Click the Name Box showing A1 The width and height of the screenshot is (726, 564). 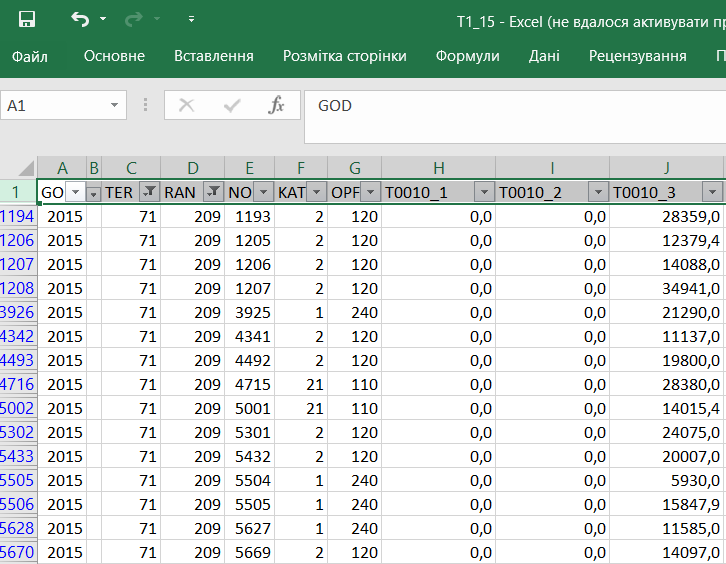pos(54,106)
